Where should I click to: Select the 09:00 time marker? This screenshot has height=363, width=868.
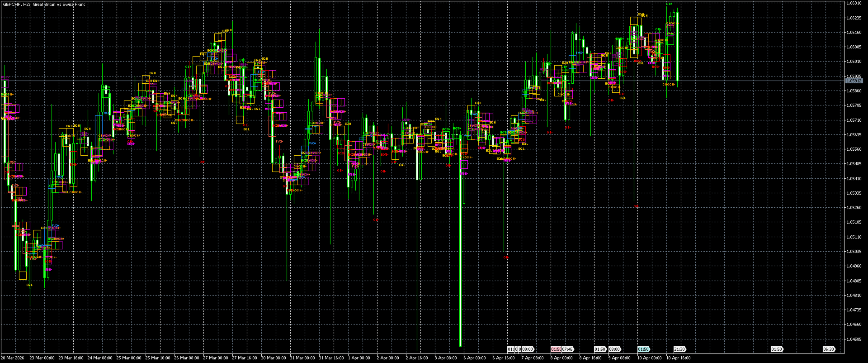click(528, 349)
